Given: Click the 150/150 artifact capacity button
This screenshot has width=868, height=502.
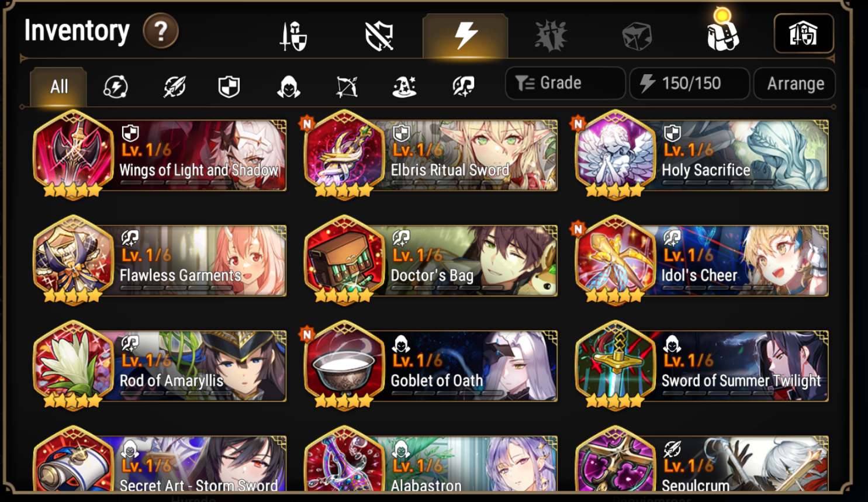Looking at the screenshot, I should 689,83.
